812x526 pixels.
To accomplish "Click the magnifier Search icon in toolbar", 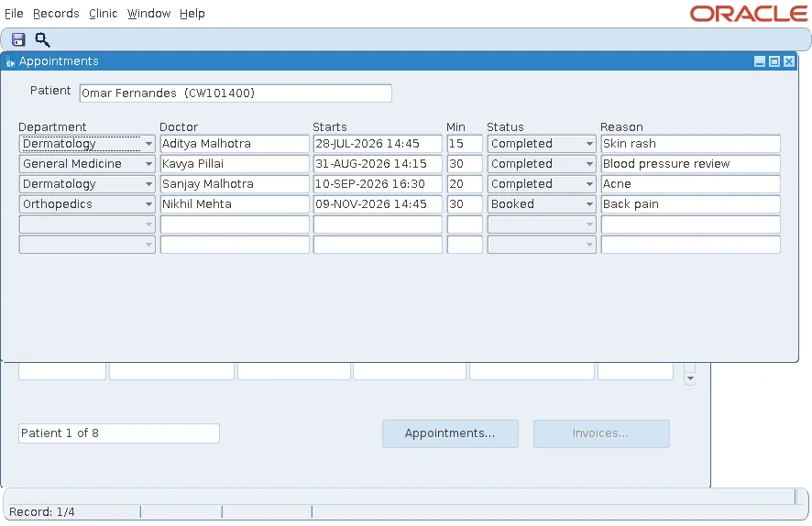I will [x=42, y=40].
